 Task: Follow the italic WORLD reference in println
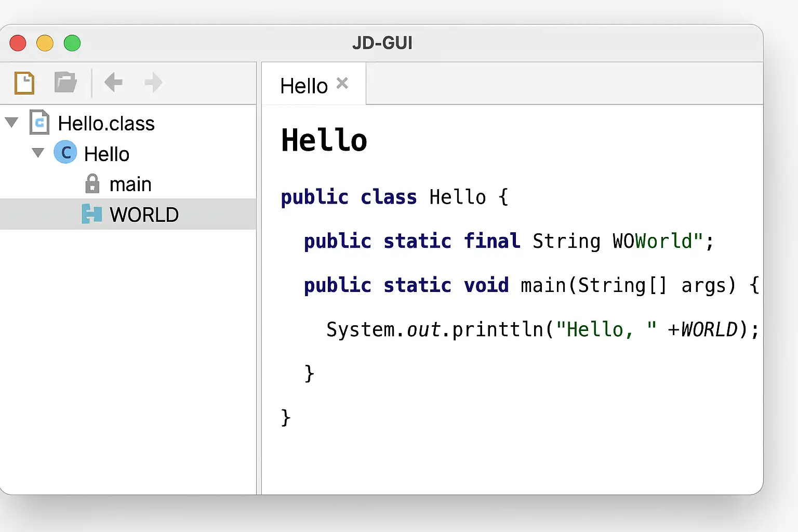click(709, 329)
